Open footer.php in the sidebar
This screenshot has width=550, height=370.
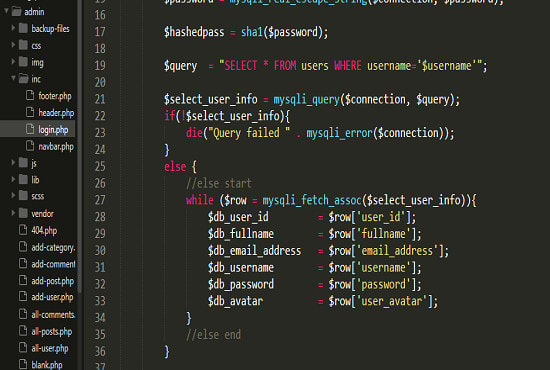55,96
